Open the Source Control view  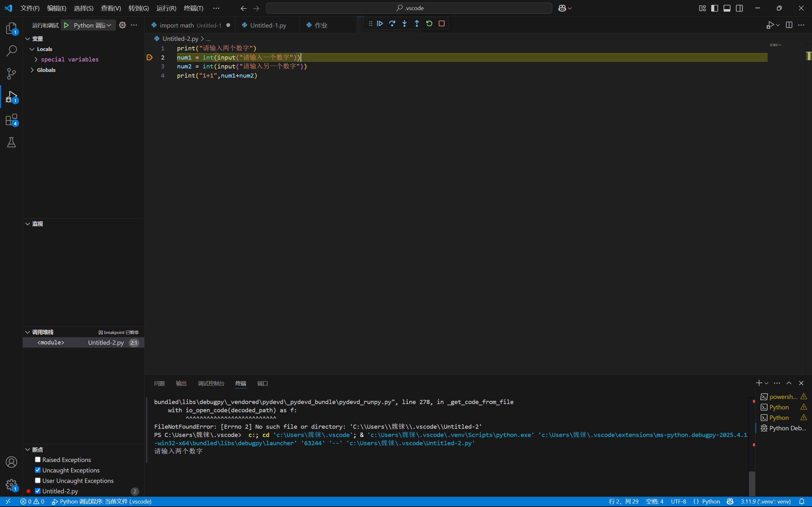(11, 74)
